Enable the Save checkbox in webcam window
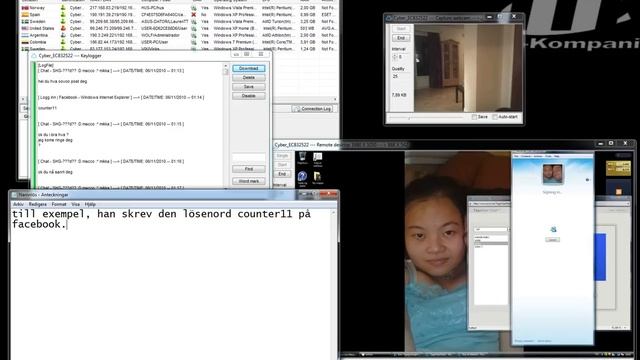 pyautogui.click(x=474, y=117)
